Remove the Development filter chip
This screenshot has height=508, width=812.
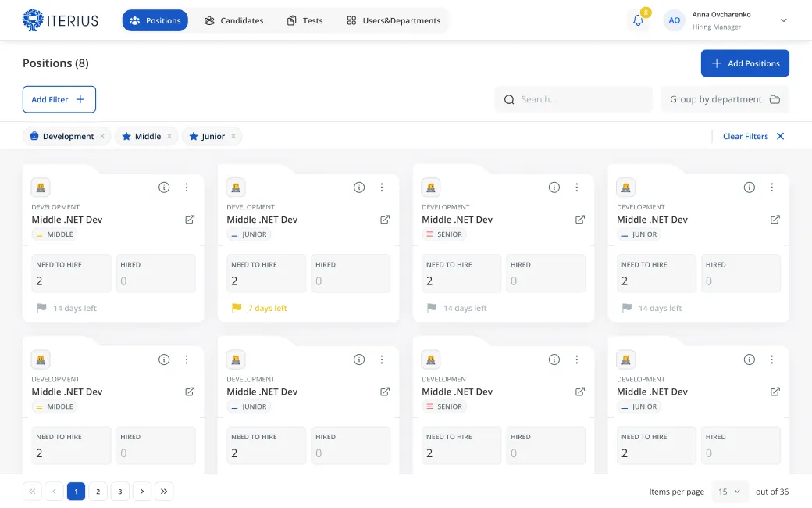102,136
